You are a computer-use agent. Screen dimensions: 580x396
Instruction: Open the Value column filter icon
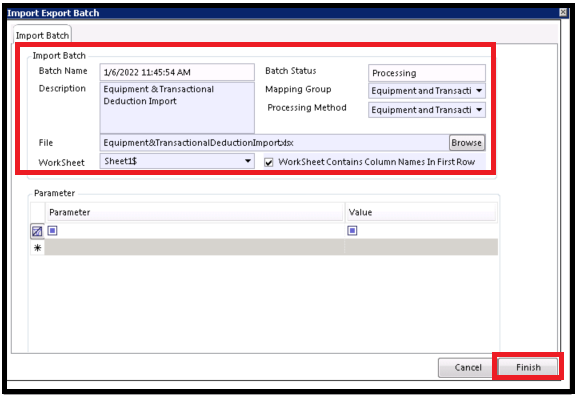352,231
